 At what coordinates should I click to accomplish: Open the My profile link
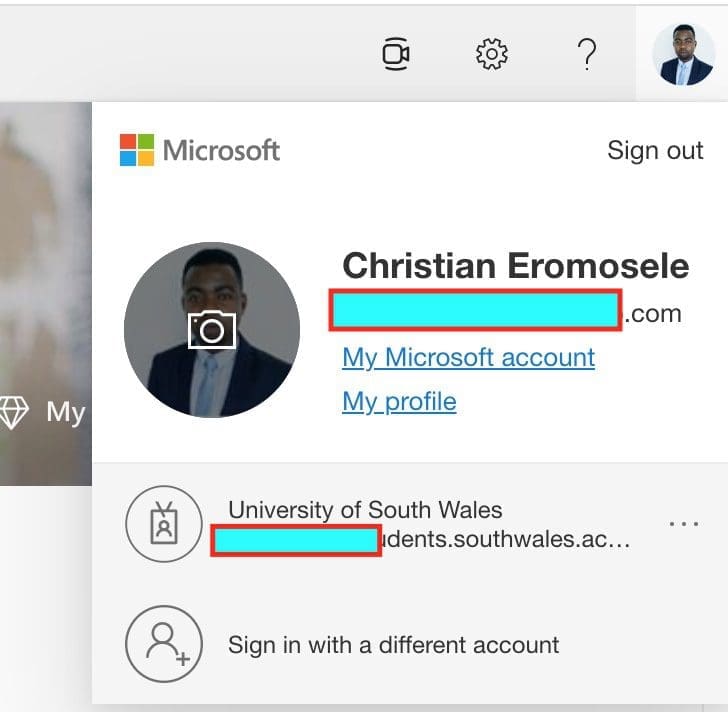point(399,401)
